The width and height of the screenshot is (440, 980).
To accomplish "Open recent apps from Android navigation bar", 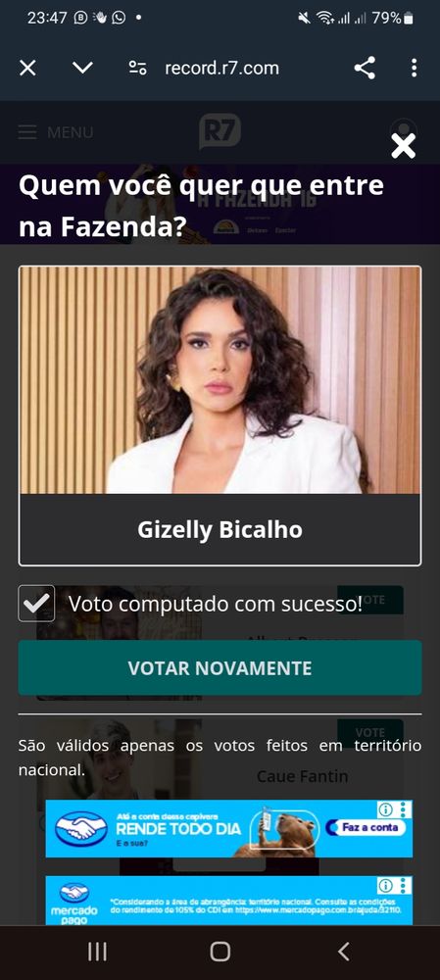I will [x=97, y=952].
